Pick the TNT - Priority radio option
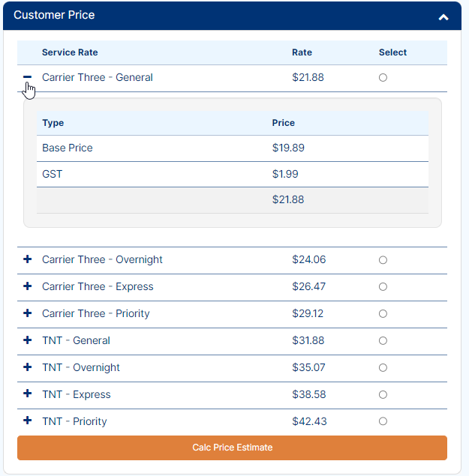 (x=383, y=421)
